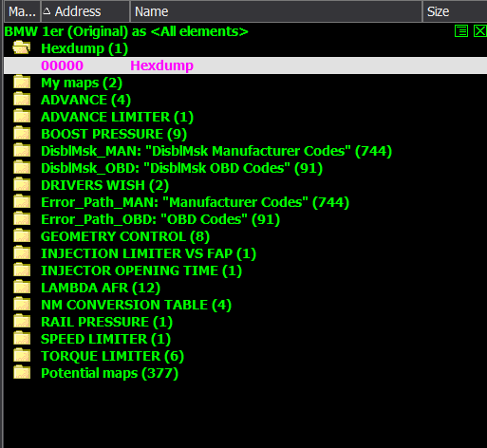Sort by the Address column header
This screenshot has width=487, height=448.
tap(85, 11)
